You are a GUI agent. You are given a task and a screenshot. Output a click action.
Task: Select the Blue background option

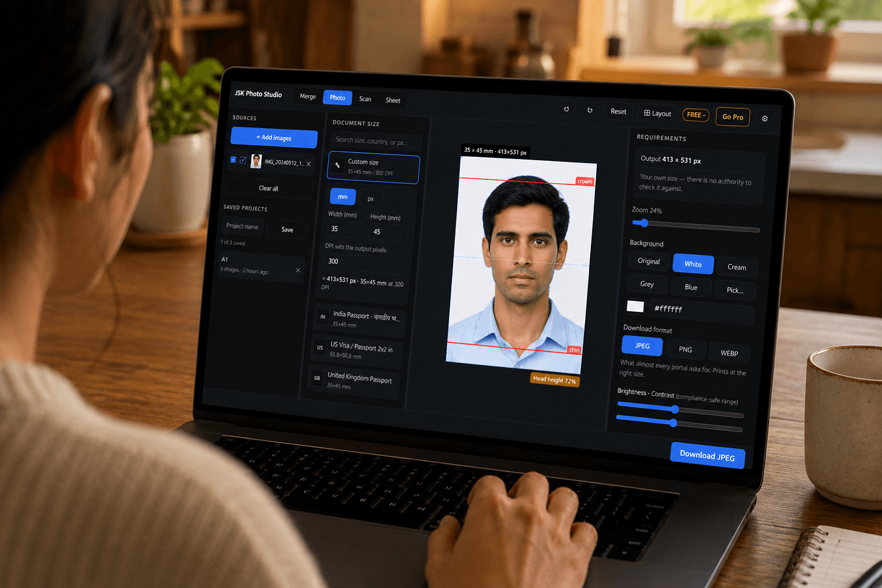(691, 287)
